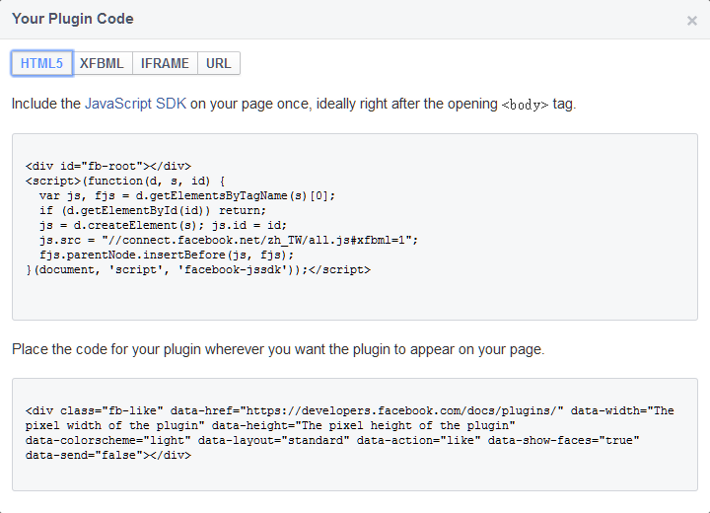Show the URL tab

pyautogui.click(x=218, y=63)
